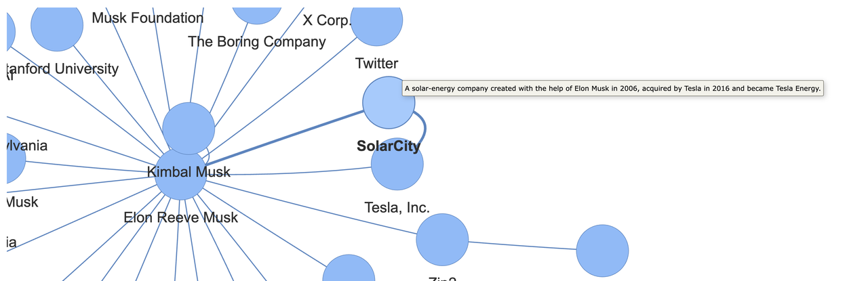Select the unlabeled node linked to Zip2
This screenshot has height=281, width=868.
[x=602, y=251]
